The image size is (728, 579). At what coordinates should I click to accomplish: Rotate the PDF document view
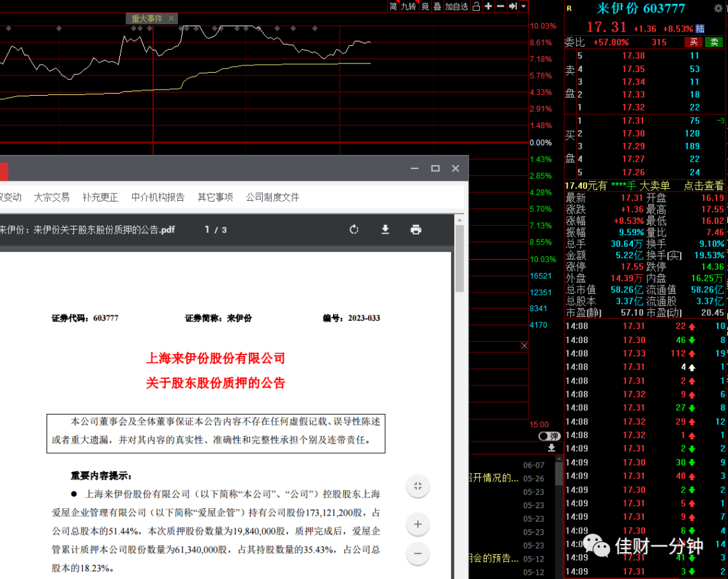(355, 229)
